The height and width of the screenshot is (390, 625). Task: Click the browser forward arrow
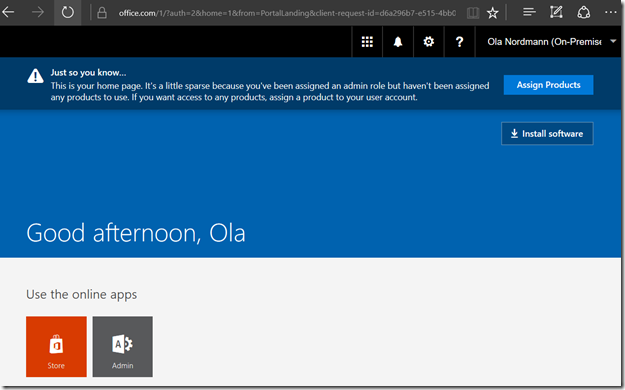tap(38, 12)
